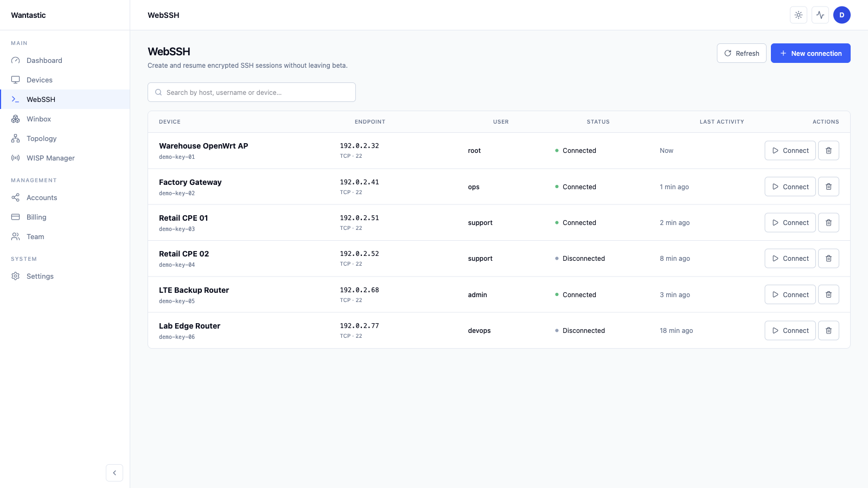868x488 pixels.
Task: Click trash icon for Retail CPE 01
Action: coord(828,222)
